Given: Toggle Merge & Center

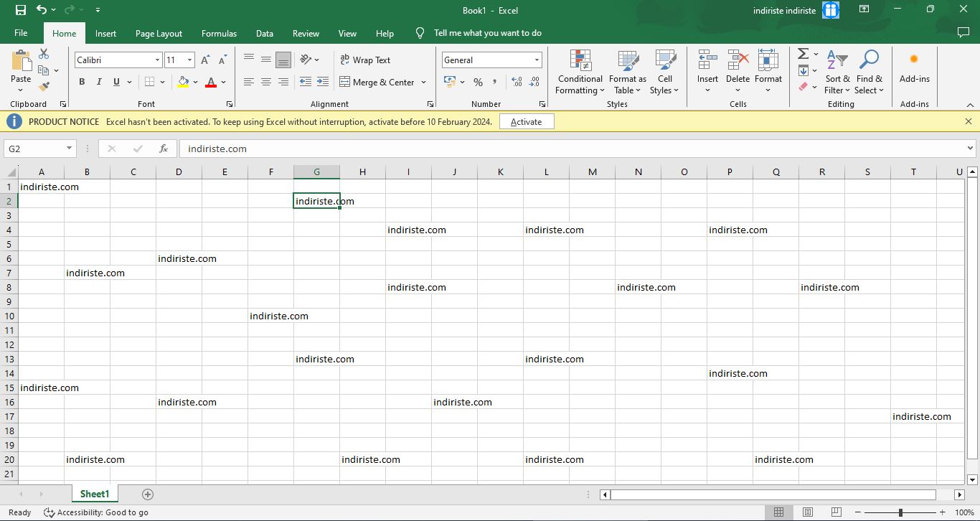Looking at the screenshot, I should tap(377, 82).
